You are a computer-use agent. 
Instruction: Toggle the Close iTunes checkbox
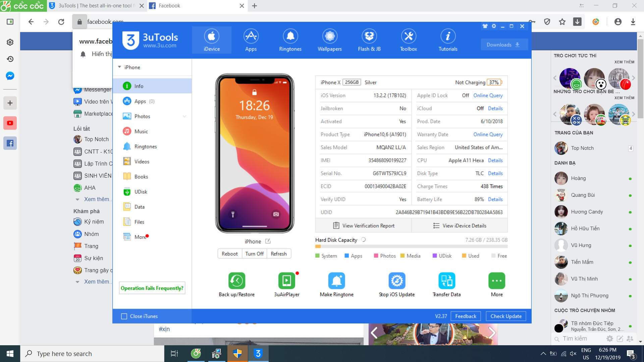124,316
